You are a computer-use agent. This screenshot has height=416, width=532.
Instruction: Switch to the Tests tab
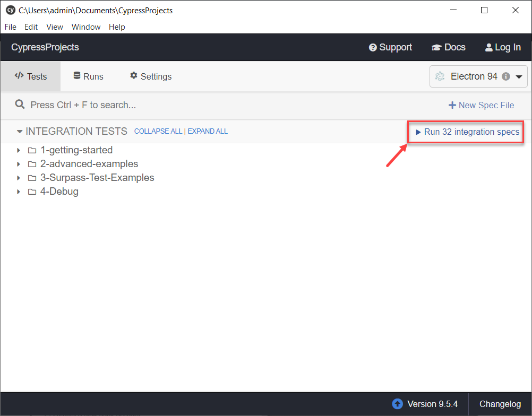pyautogui.click(x=31, y=76)
